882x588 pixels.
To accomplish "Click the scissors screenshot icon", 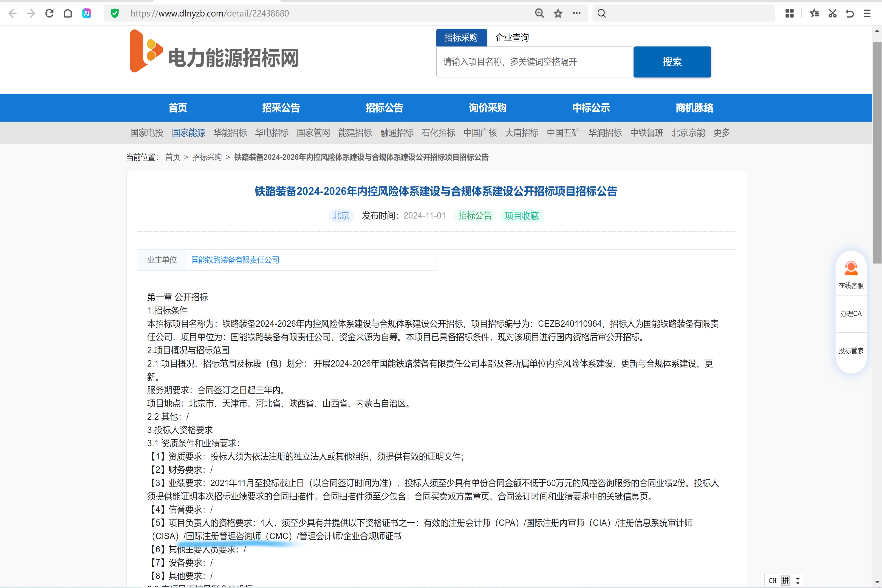I will click(832, 14).
